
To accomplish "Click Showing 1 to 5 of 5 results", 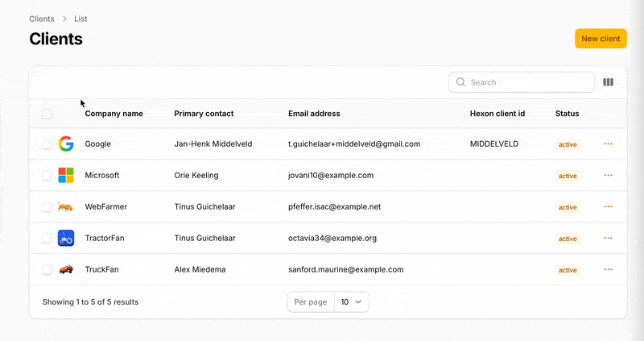I will click(90, 302).
